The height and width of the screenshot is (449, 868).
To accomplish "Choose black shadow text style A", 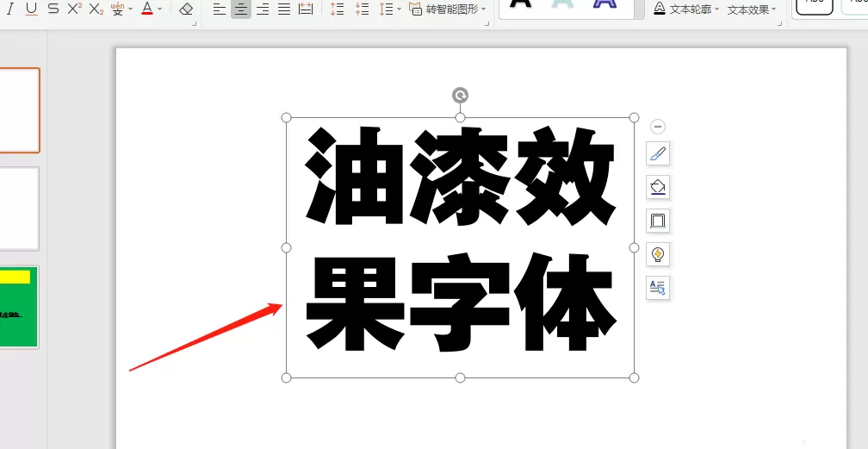I will pos(520,4).
